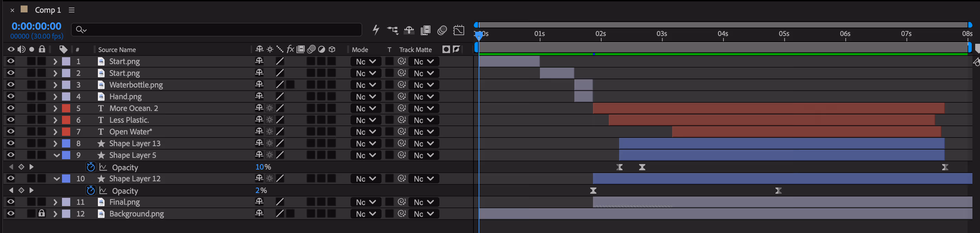980x233 pixels.
Task: Hide the Waterbottle.png layer
Action: (x=11, y=84)
